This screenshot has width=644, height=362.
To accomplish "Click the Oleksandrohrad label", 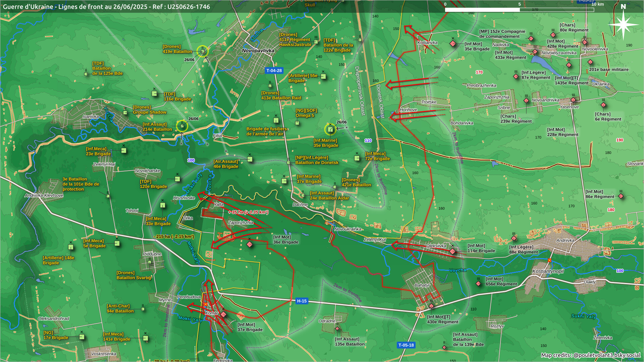I will point(53,318).
